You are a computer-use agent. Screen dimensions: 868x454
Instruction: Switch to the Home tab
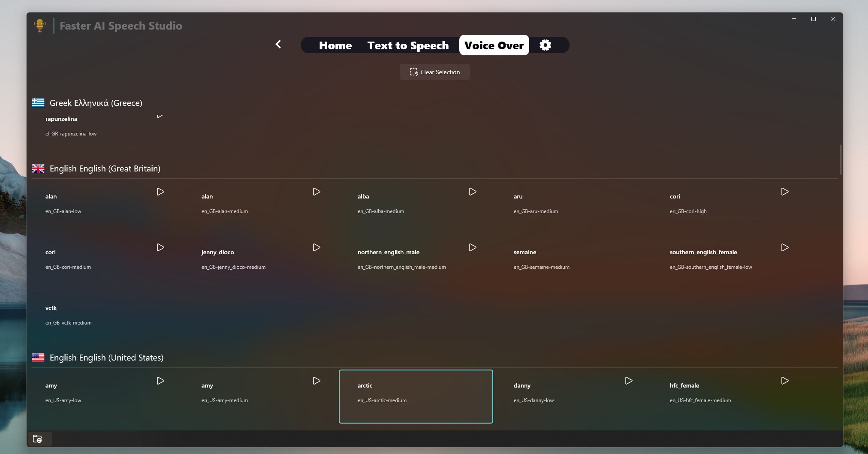pyautogui.click(x=335, y=45)
